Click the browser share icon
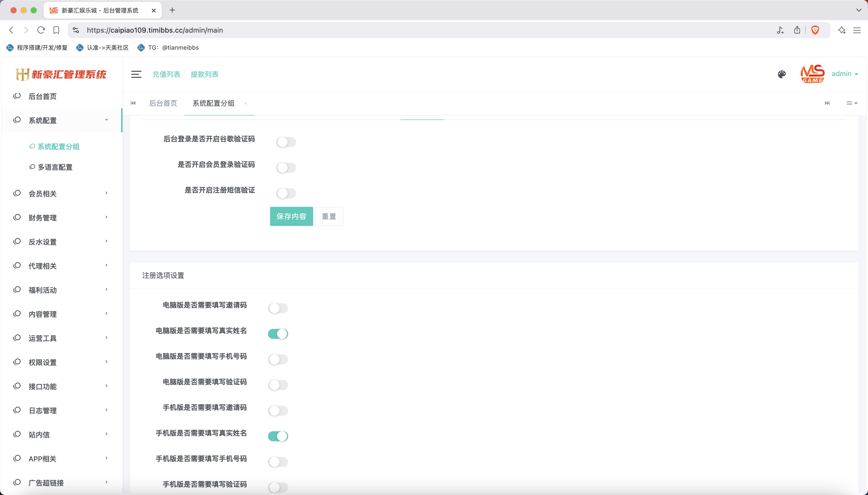This screenshot has height=495, width=868. pos(797,30)
